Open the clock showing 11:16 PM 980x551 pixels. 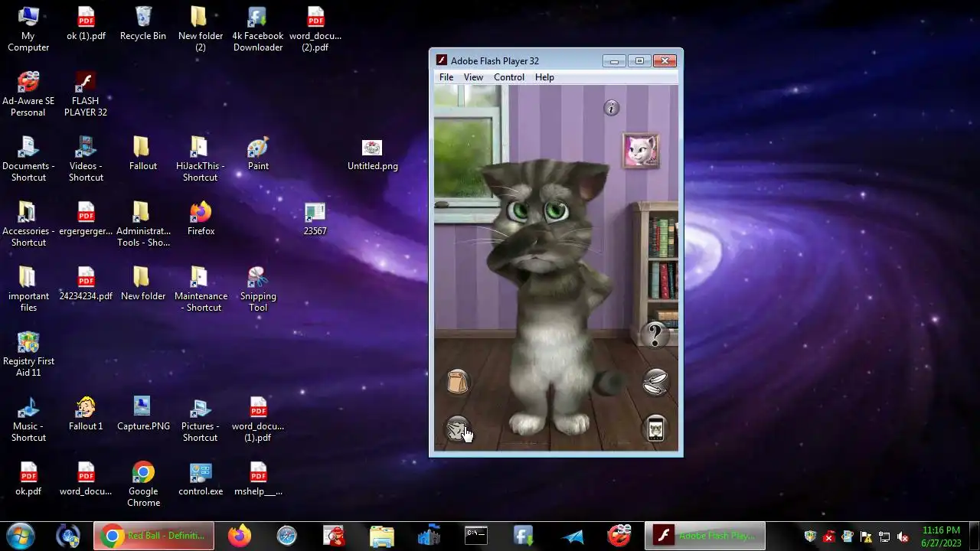941,536
